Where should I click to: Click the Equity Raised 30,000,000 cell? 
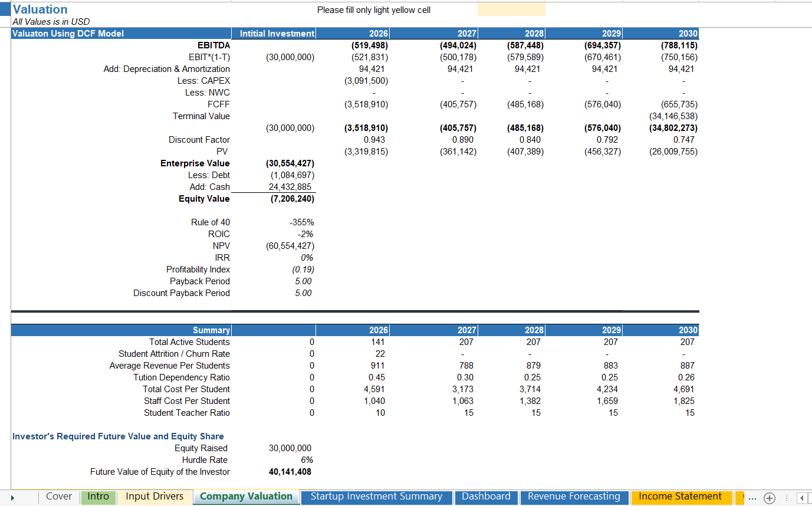pos(290,448)
